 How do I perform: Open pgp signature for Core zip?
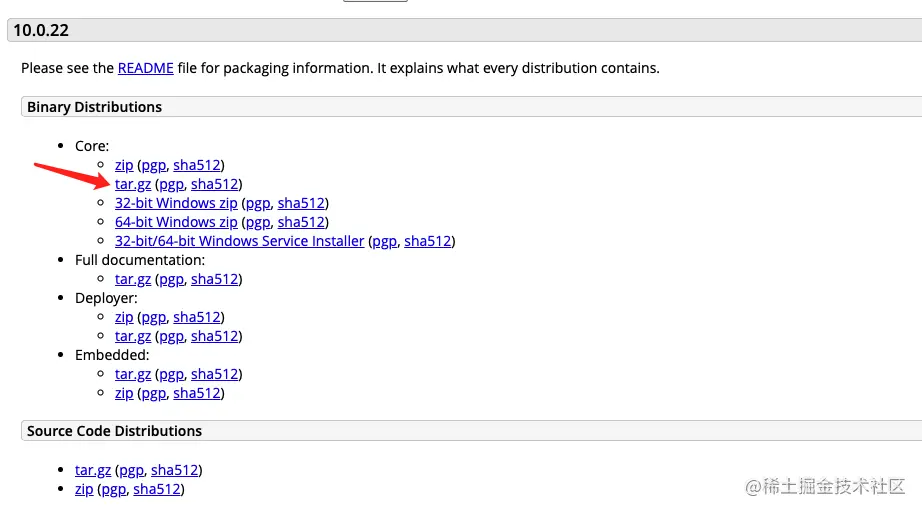pos(153,165)
